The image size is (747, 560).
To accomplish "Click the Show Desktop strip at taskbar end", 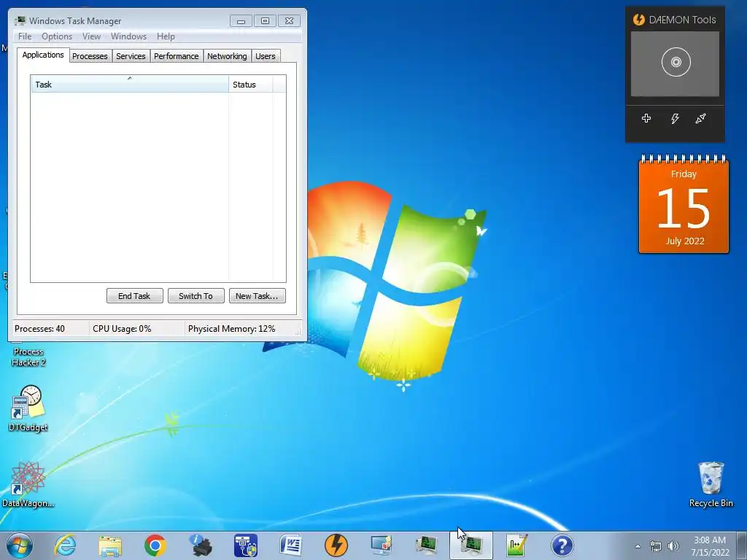I will (743, 545).
